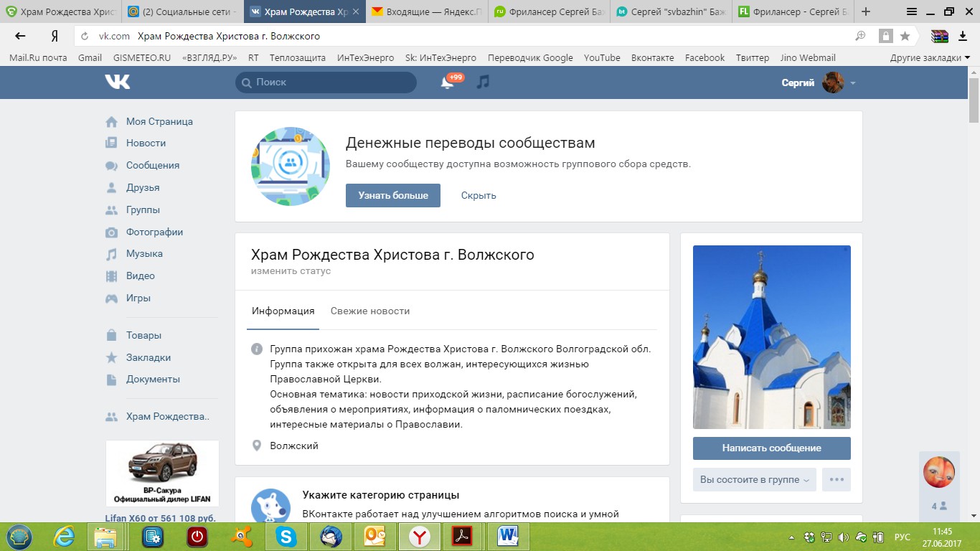Open the Yandex browser hamburger menu

pyautogui.click(x=912, y=11)
